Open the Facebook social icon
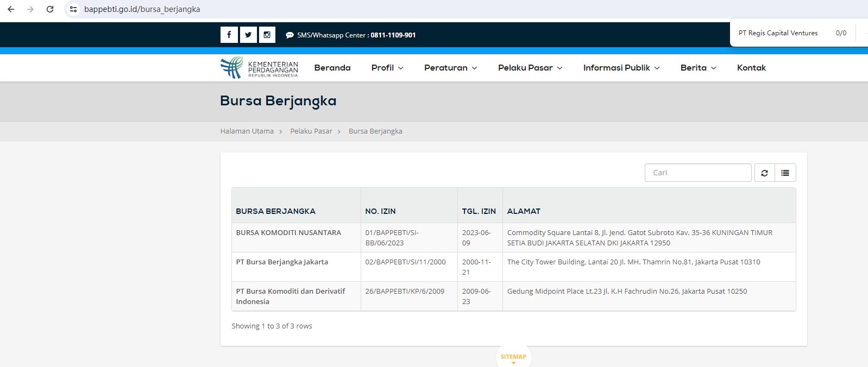Viewport: 868px width, 367px height. coord(229,35)
